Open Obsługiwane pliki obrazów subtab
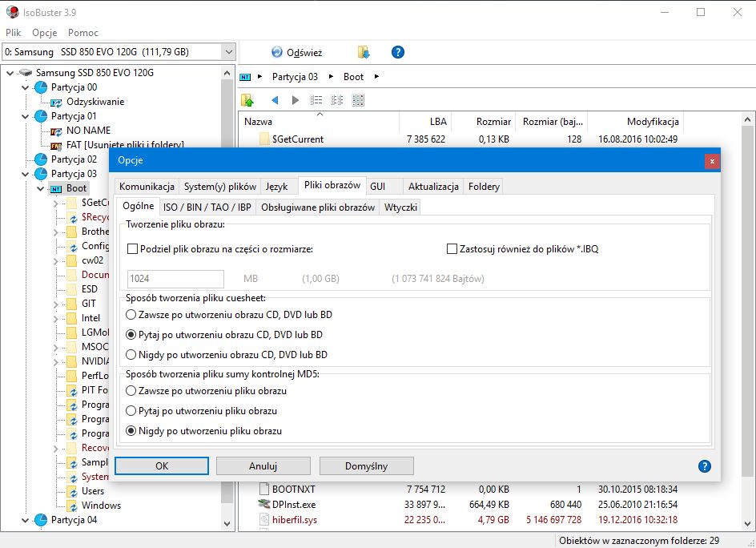The height and width of the screenshot is (548, 756). 318,208
